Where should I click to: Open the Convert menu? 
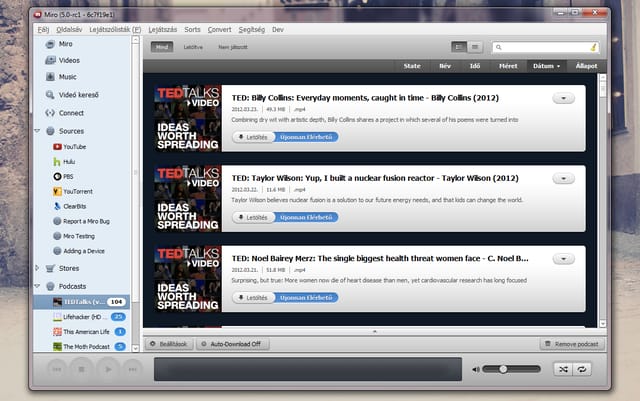[x=219, y=29]
